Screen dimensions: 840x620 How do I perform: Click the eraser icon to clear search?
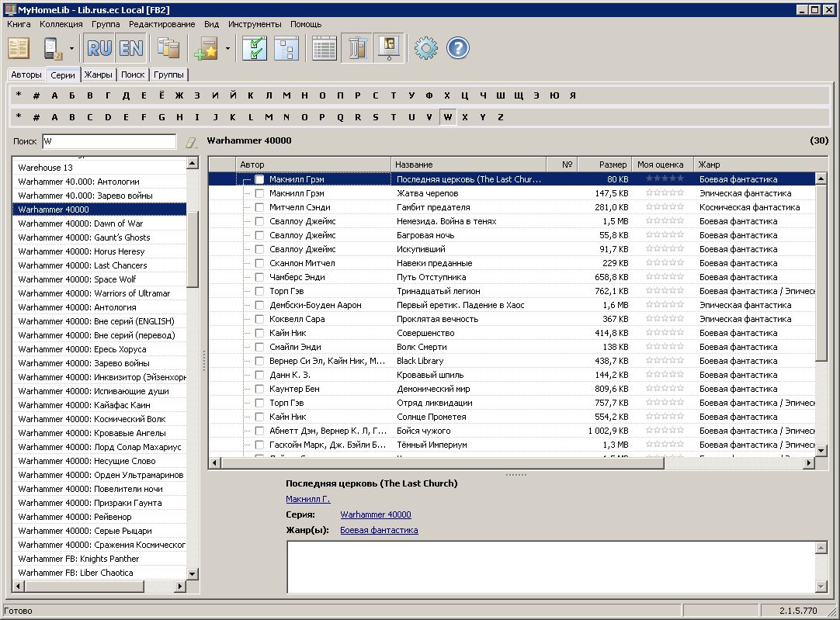[x=191, y=142]
